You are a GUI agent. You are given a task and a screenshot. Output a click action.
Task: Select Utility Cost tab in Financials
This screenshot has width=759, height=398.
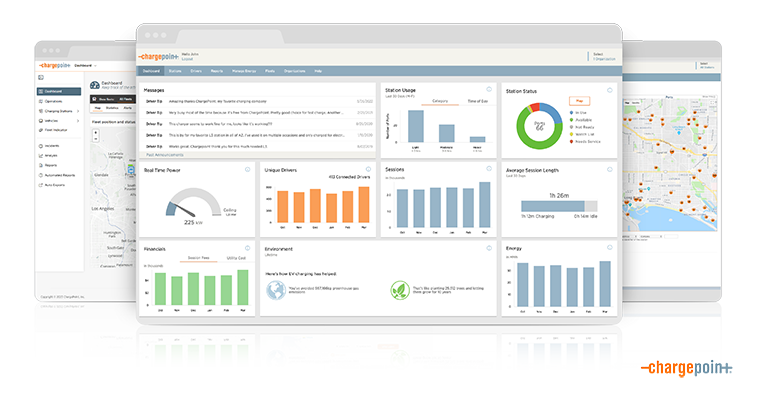[236, 258]
